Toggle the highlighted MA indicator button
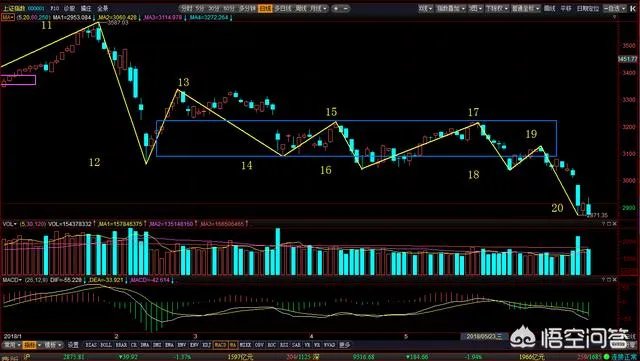 point(232,345)
